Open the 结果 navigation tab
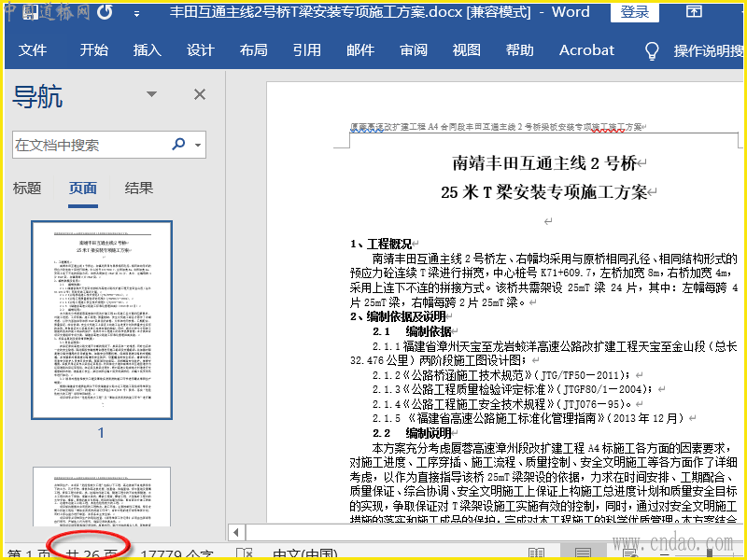 click(x=138, y=189)
